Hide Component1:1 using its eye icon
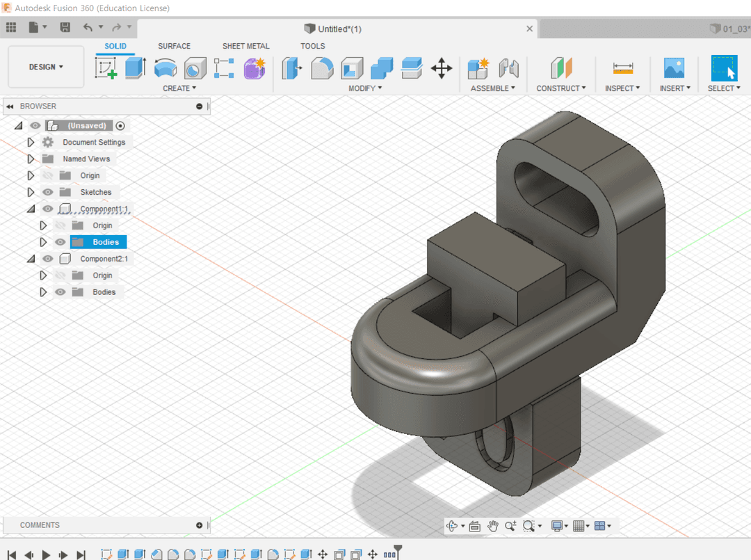751x560 pixels. [47, 209]
